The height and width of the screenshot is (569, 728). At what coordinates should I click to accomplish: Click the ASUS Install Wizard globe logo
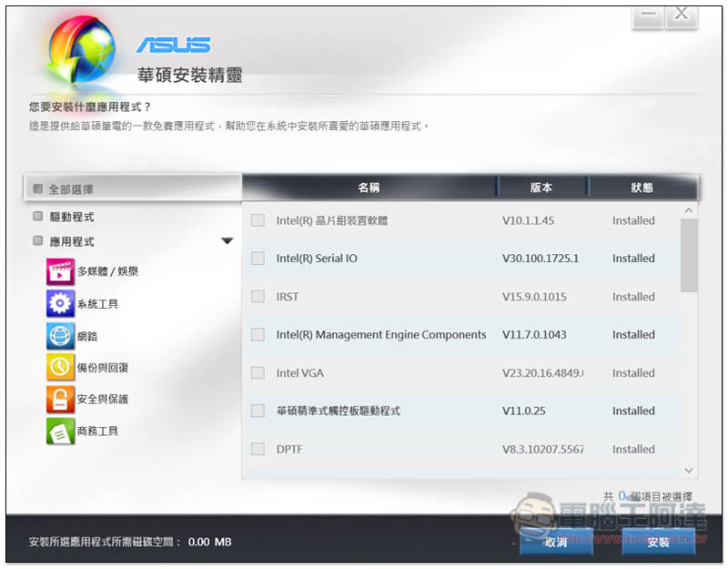(82, 50)
